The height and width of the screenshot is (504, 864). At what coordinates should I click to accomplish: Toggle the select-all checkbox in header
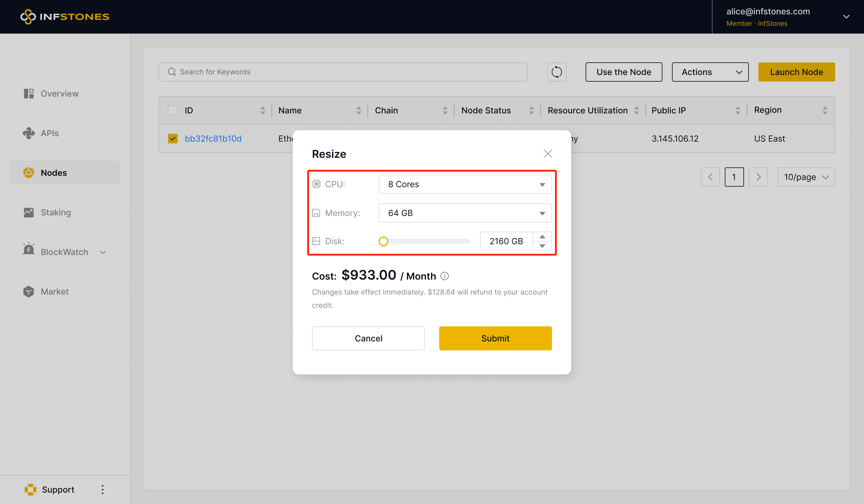pyautogui.click(x=173, y=110)
